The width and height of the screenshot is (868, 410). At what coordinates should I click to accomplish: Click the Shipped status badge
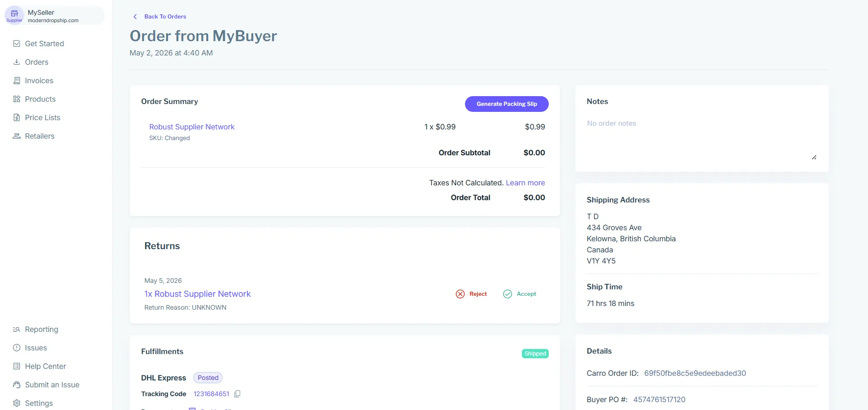click(x=535, y=354)
